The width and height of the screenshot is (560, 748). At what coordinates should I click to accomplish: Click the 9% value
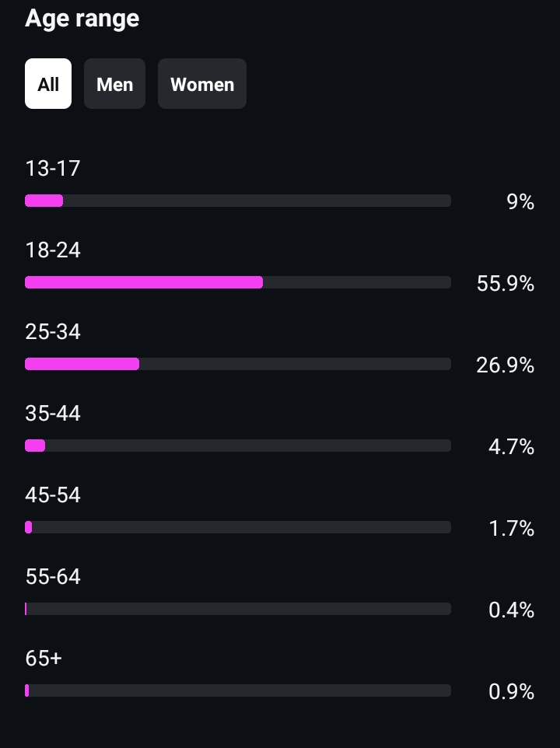(x=520, y=202)
